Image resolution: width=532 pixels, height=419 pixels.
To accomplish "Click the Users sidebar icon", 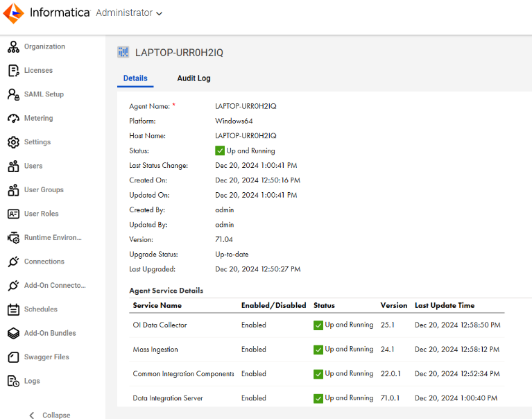I will click(13, 166).
